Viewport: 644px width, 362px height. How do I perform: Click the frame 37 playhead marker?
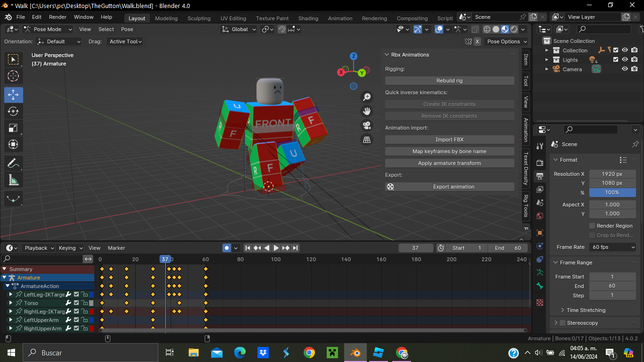[x=165, y=259]
